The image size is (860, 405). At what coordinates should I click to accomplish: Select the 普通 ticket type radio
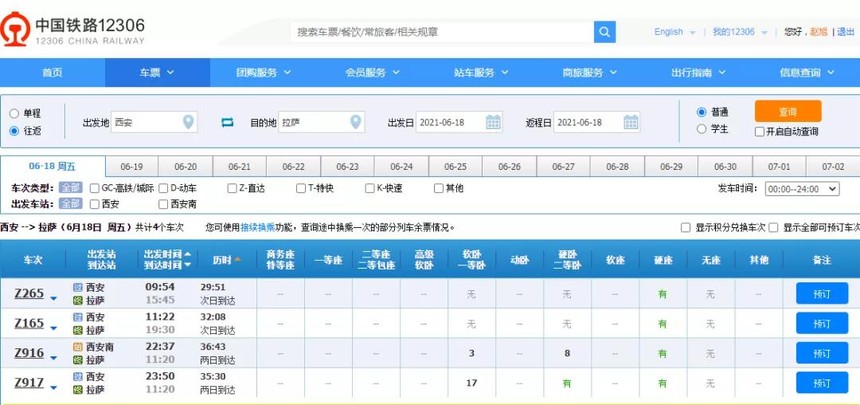pos(701,112)
